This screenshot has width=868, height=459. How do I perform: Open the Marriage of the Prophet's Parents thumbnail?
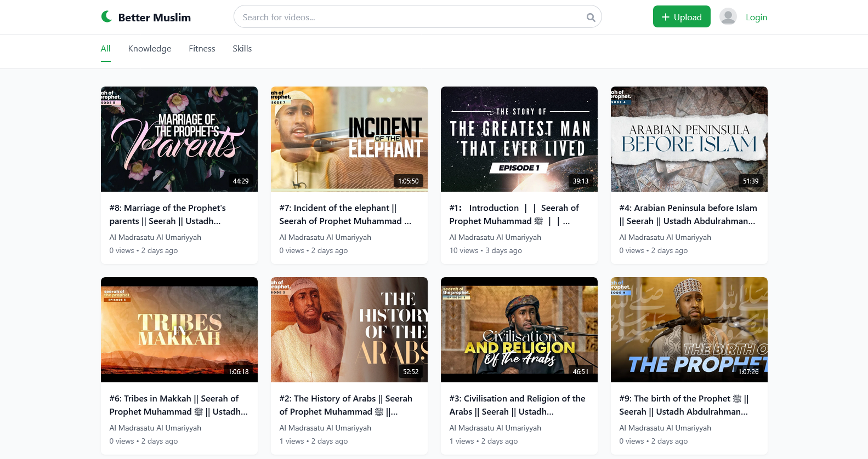point(179,139)
